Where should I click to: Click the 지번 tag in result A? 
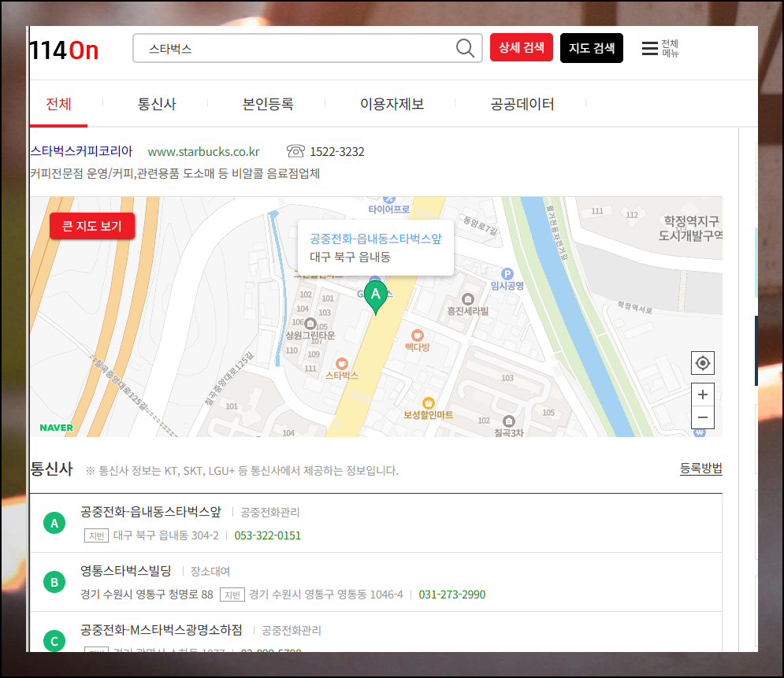tap(96, 535)
